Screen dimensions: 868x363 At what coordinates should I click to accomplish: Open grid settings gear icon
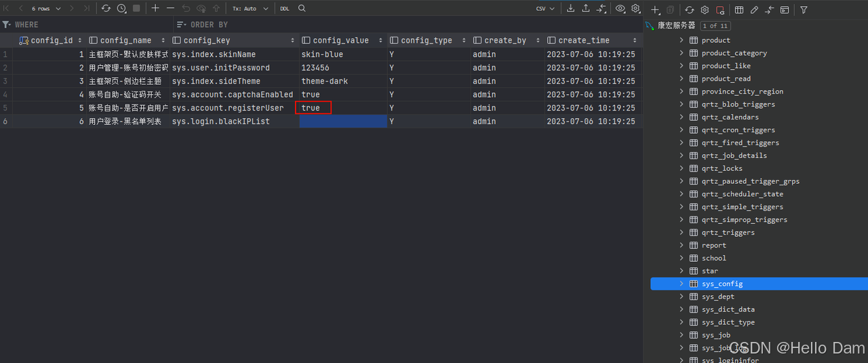[635, 8]
